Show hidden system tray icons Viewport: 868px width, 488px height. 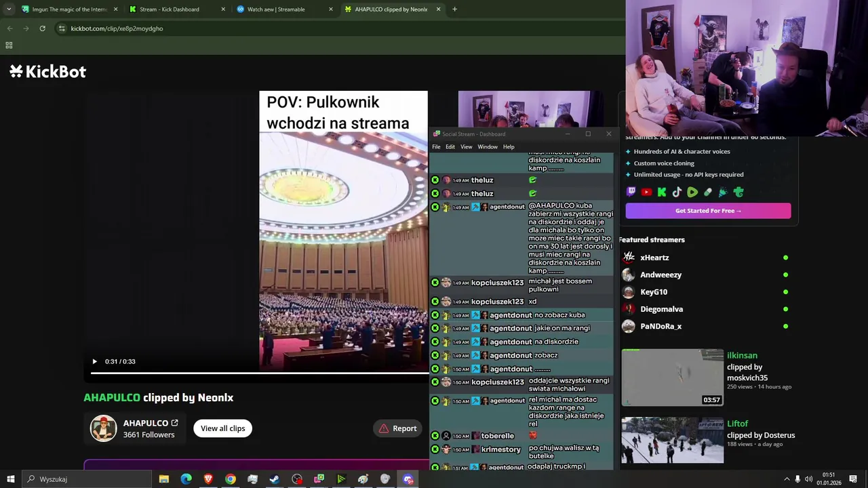787,479
